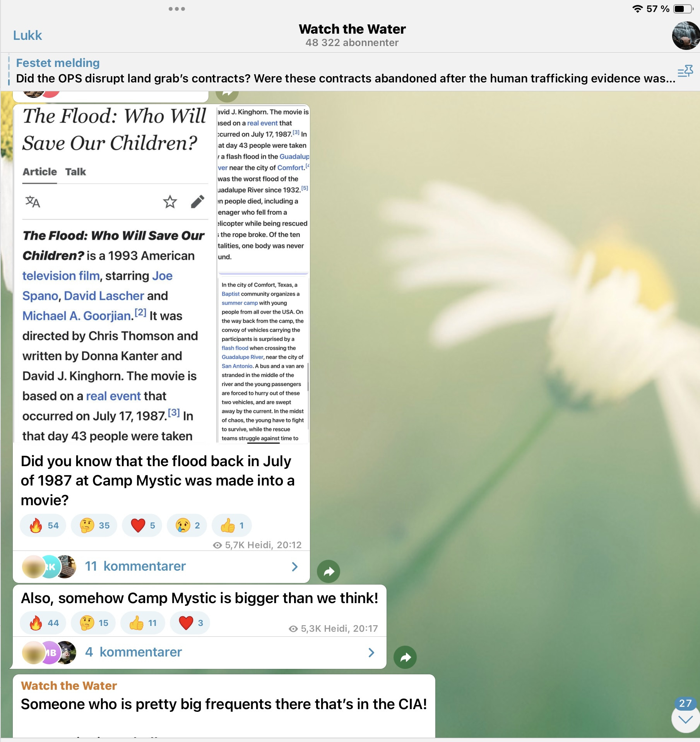Viewport: 700px width, 742px height.
Task: Share the Camp Mystic movie post
Action: point(329,571)
